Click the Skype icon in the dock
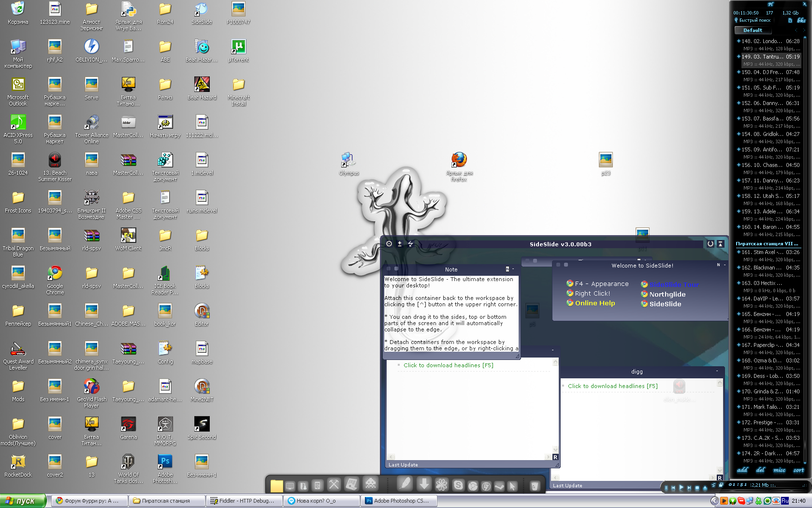 [458, 485]
